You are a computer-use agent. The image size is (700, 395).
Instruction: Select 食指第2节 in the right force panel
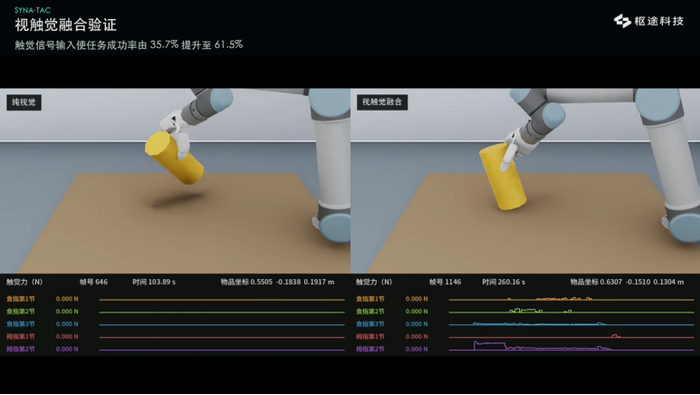point(370,311)
